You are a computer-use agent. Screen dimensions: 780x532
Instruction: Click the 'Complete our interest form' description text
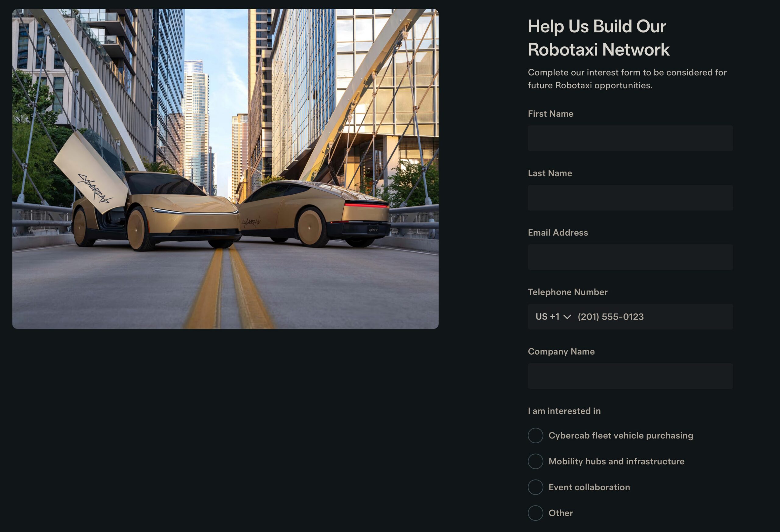(627, 79)
